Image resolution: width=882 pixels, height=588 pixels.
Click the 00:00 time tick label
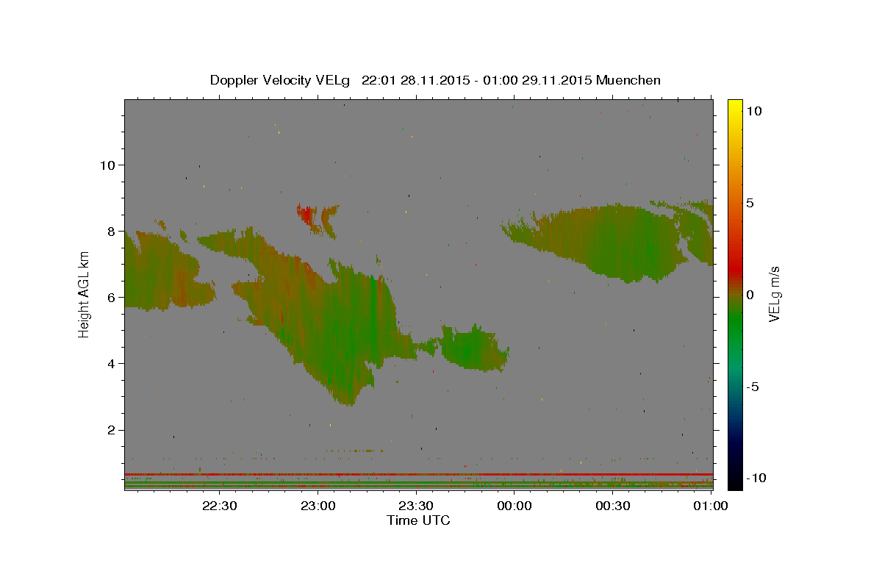pyautogui.click(x=514, y=506)
